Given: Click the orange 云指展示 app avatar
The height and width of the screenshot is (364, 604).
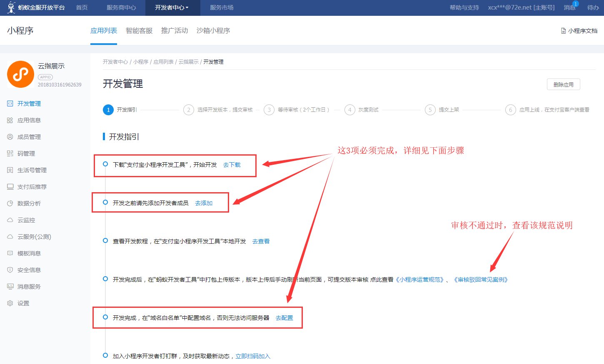Looking at the screenshot, I should [x=20, y=74].
